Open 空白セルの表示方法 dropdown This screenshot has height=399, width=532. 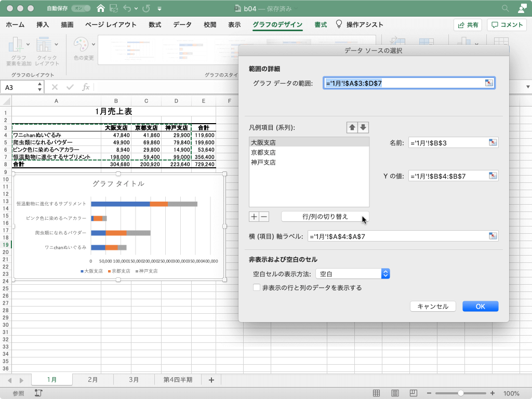click(x=353, y=274)
